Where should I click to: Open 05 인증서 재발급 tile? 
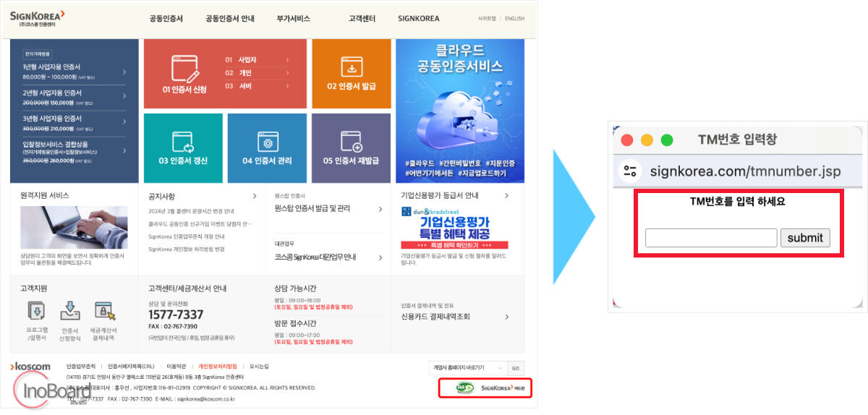point(351,148)
